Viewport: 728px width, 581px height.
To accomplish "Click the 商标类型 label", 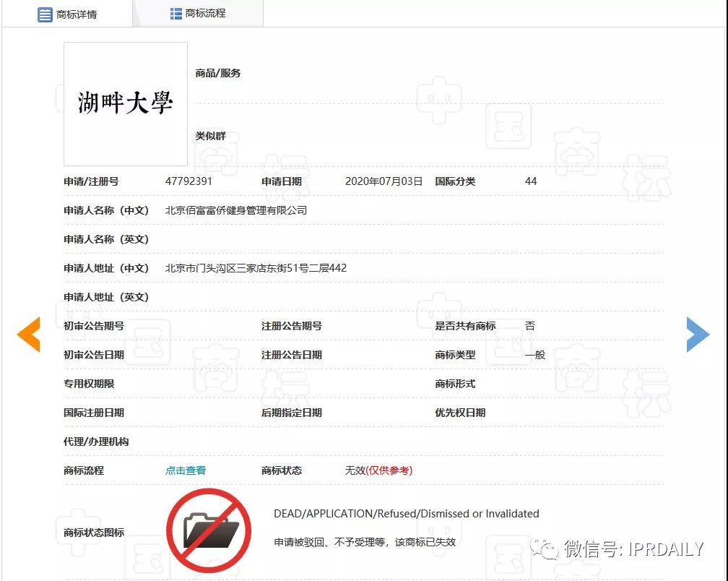I will pos(455,355).
